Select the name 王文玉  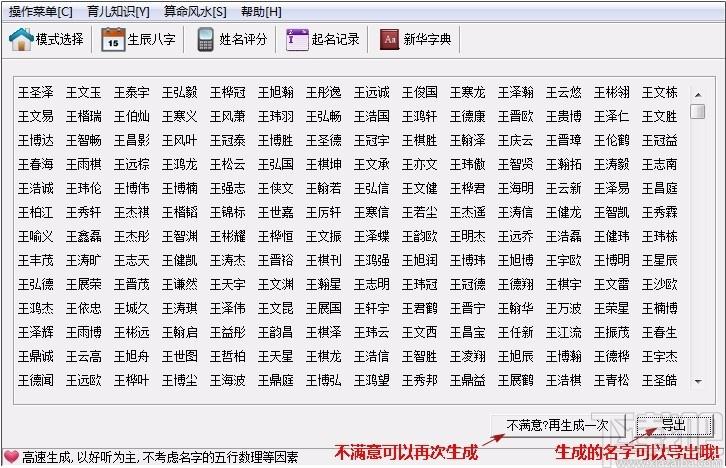coord(83,92)
